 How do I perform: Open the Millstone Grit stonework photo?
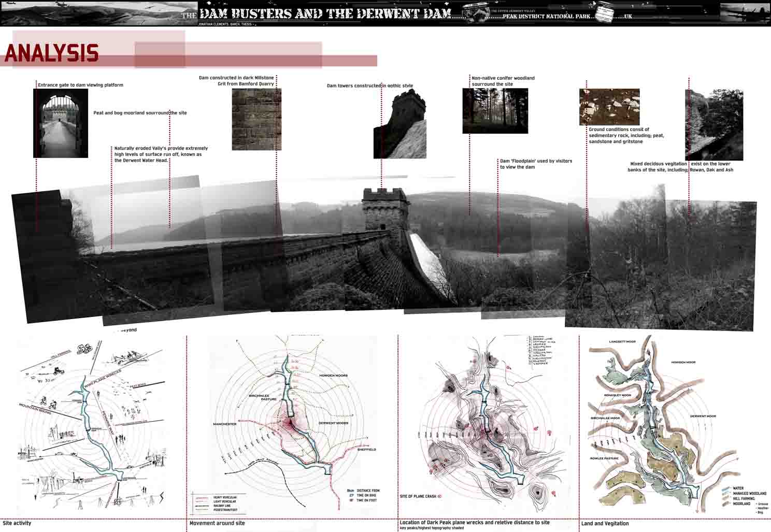256,119
